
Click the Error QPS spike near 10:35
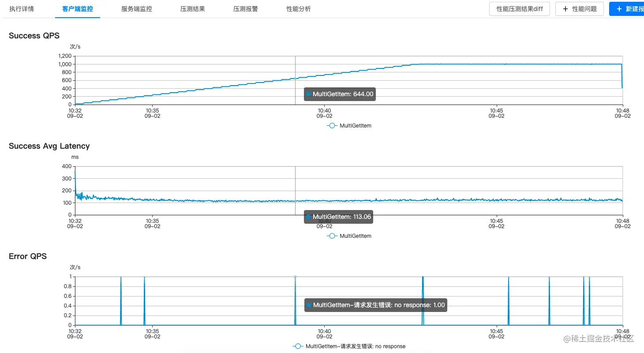144,300
